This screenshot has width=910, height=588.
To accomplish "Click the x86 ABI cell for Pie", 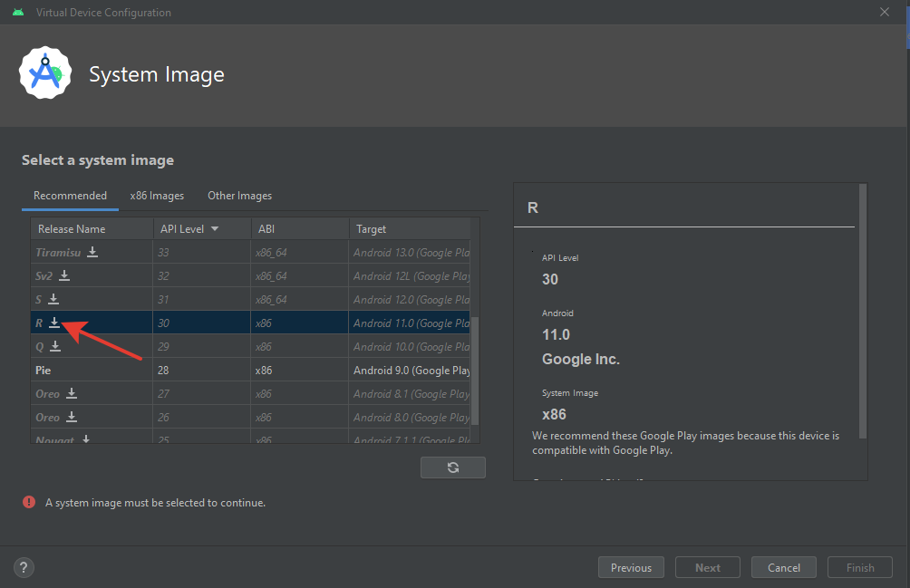I will click(300, 370).
